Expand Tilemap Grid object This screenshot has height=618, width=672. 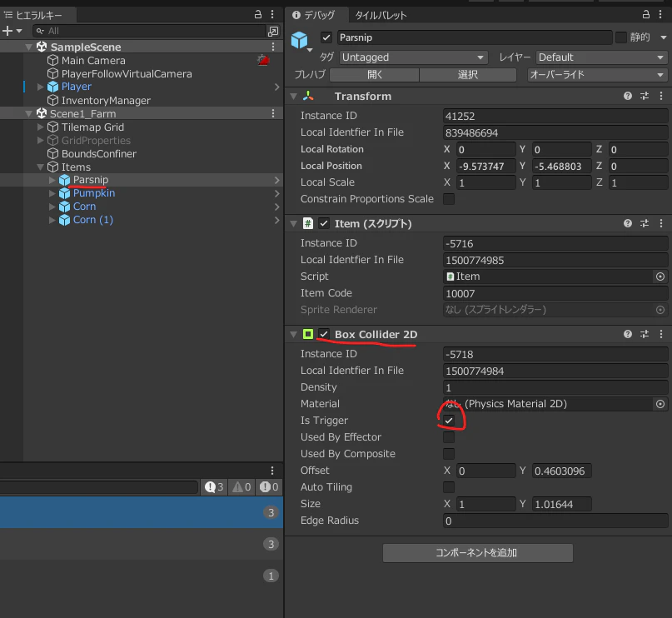click(41, 127)
